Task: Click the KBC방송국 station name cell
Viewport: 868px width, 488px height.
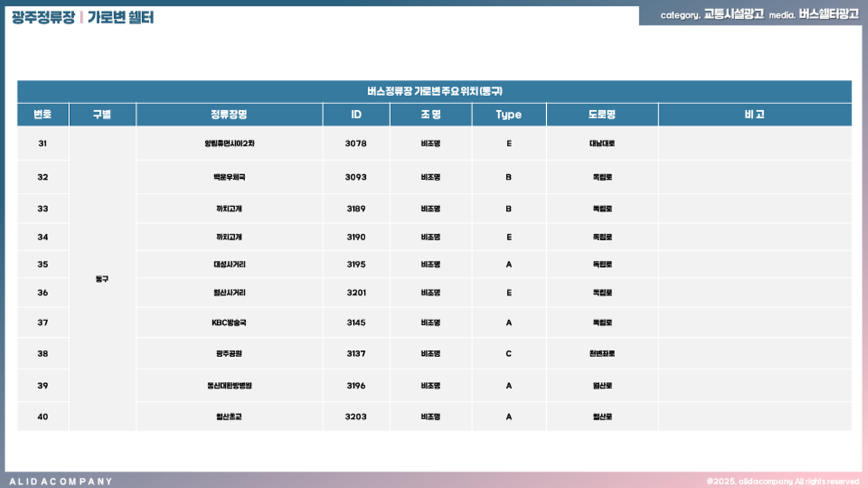Action: tap(229, 322)
